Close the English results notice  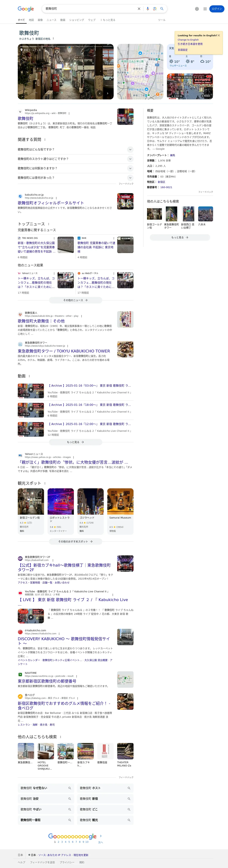(x=219, y=35)
